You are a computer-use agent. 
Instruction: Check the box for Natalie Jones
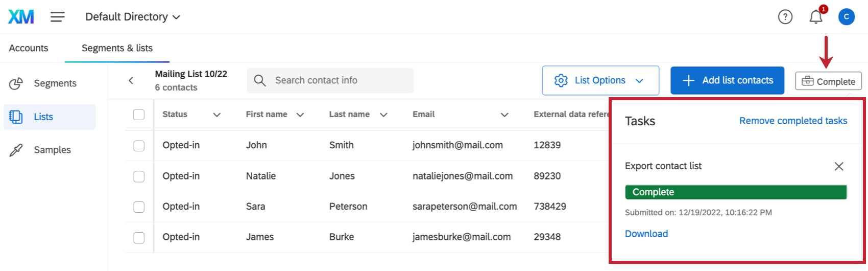coord(139,176)
